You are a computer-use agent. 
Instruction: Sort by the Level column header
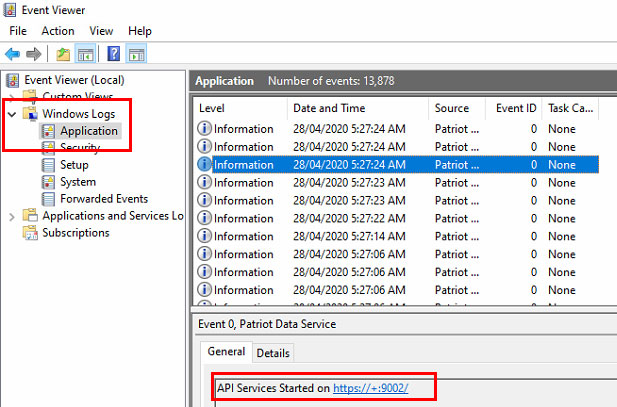(240, 108)
